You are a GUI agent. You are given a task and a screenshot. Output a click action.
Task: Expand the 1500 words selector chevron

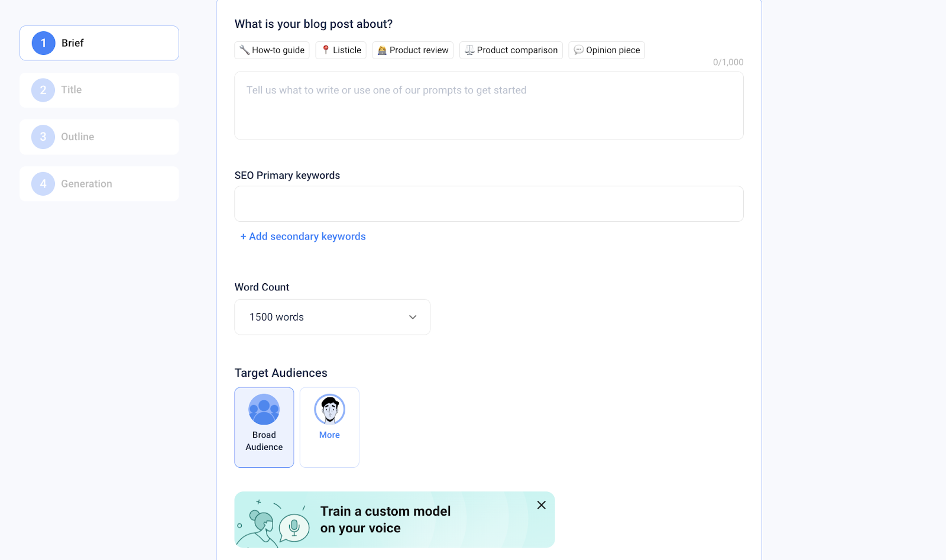412,317
